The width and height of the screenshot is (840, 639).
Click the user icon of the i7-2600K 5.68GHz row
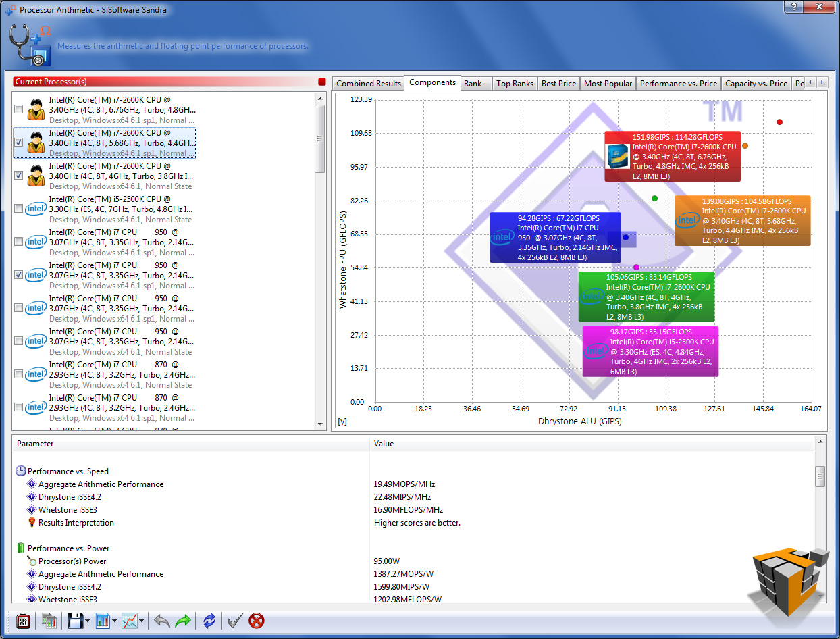36,143
